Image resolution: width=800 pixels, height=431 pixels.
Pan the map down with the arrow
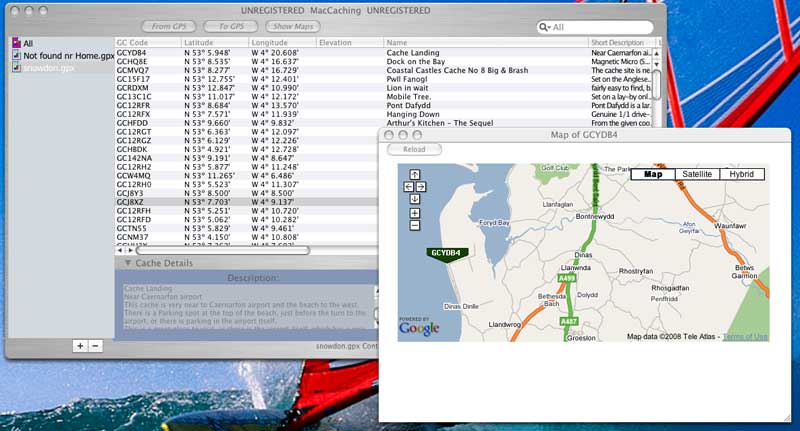415,199
